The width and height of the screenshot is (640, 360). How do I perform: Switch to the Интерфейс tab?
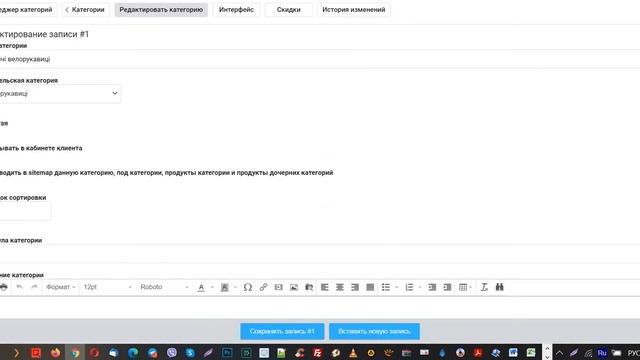(236, 9)
